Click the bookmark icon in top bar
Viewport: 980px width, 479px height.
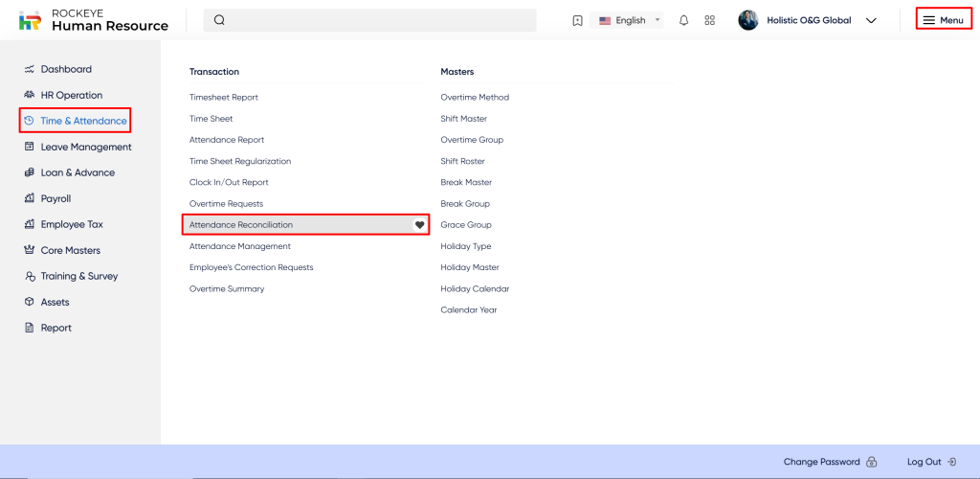577,20
